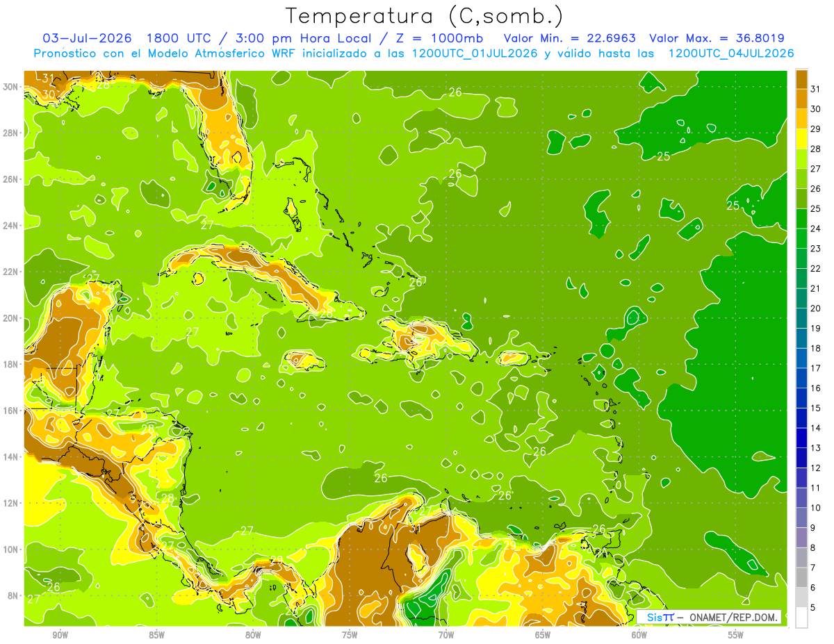The image size is (834, 644).
Task: Click the white bottom swatch of the legend
Action: click(801, 618)
